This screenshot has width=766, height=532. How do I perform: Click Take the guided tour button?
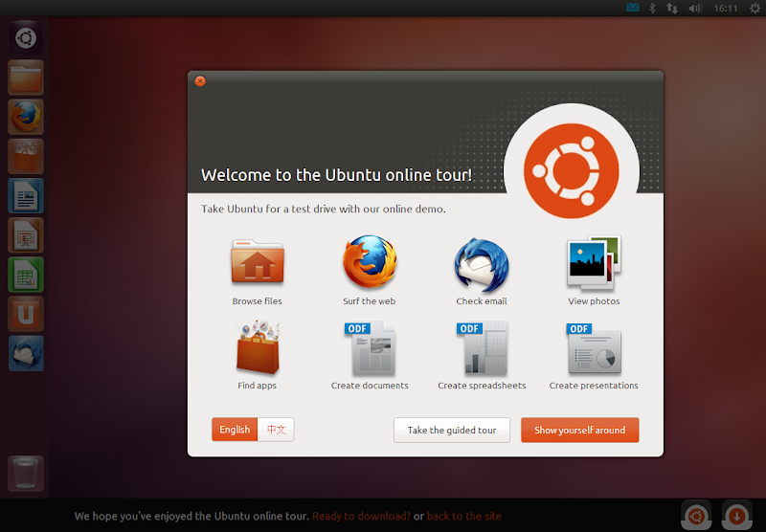(452, 430)
